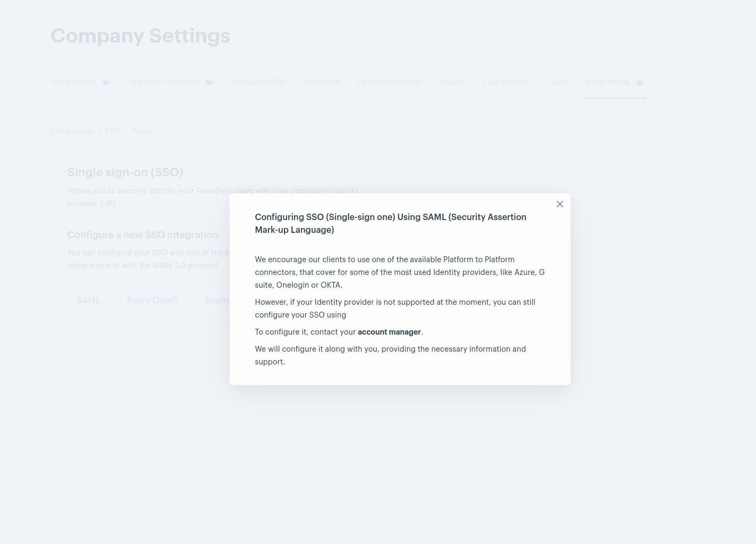Switch to Approval Processes tab
Screen dimensions: 756x544
point(164,82)
